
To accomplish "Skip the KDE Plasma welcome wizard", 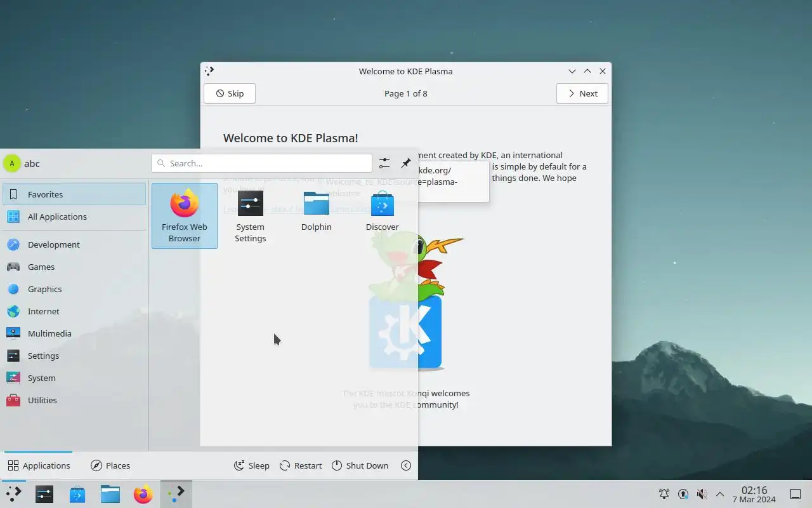I will point(230,93).
